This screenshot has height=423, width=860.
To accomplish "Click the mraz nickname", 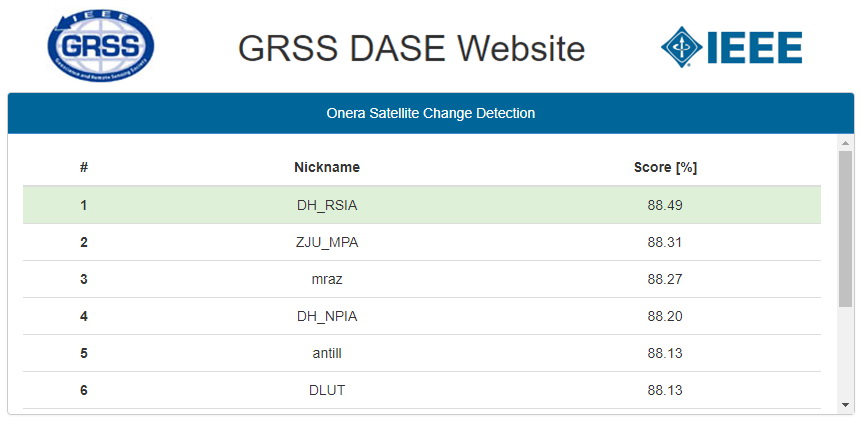I will pyautogui.click(x=327, y=279).
